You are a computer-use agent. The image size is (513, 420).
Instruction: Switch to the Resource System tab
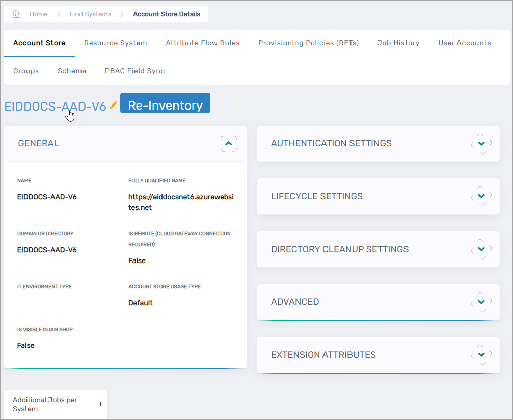pos(115,43)
